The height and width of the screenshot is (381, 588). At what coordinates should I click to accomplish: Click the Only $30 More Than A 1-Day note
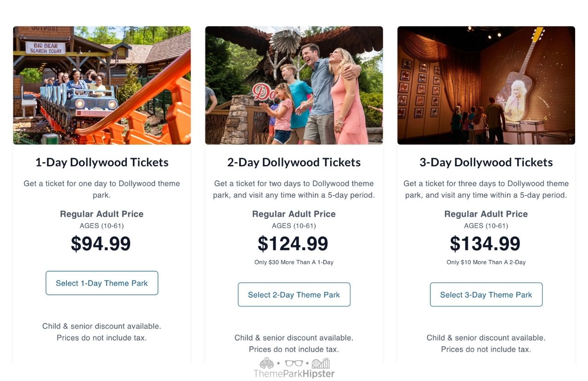294,263
